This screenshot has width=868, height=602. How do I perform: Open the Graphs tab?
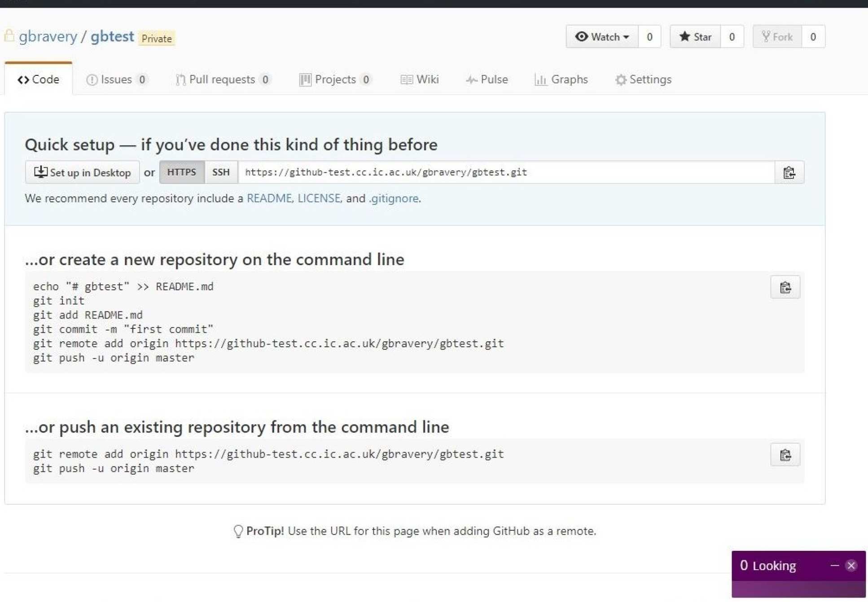click(561, 79)
